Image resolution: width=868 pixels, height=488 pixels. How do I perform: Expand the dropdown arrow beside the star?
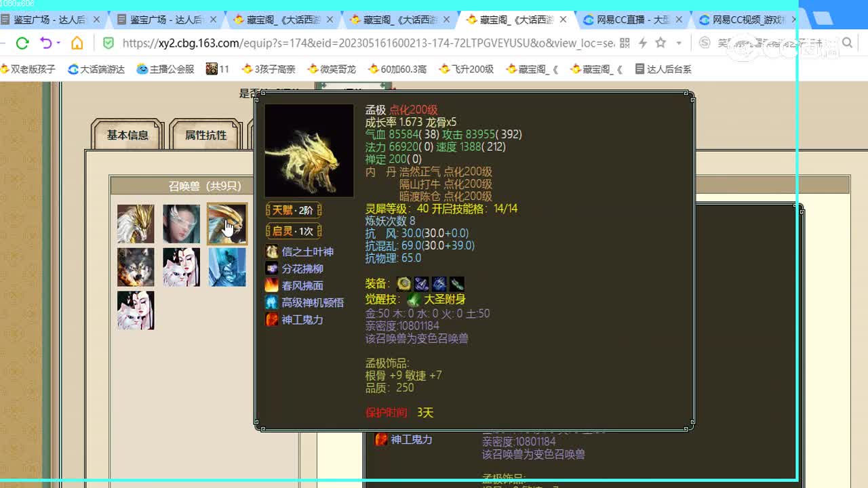pos(678,43)
